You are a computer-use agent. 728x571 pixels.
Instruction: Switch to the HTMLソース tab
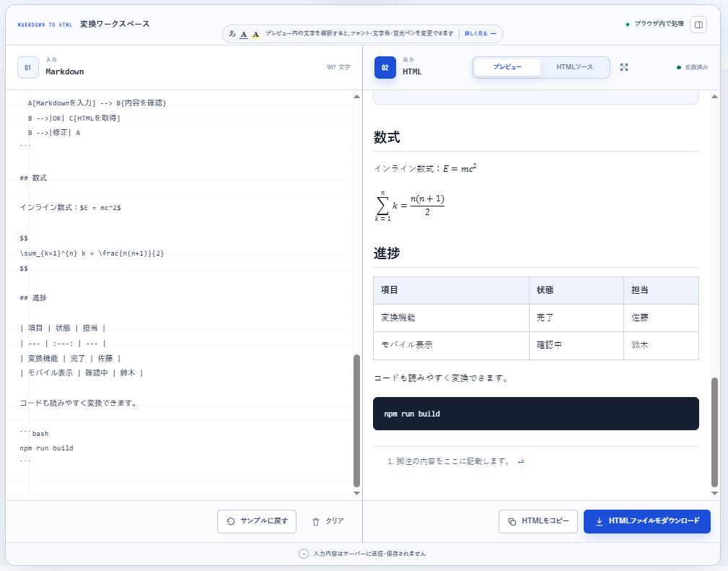(x=574, y=67)
